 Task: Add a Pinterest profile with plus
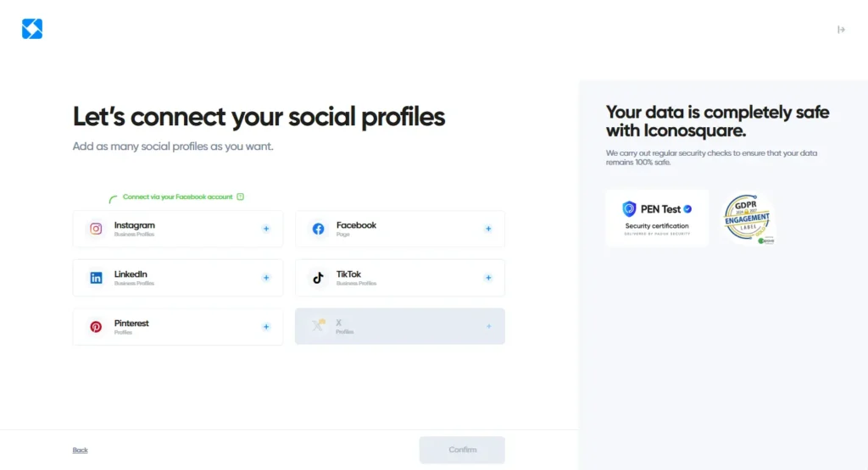(x=265, y=327)
